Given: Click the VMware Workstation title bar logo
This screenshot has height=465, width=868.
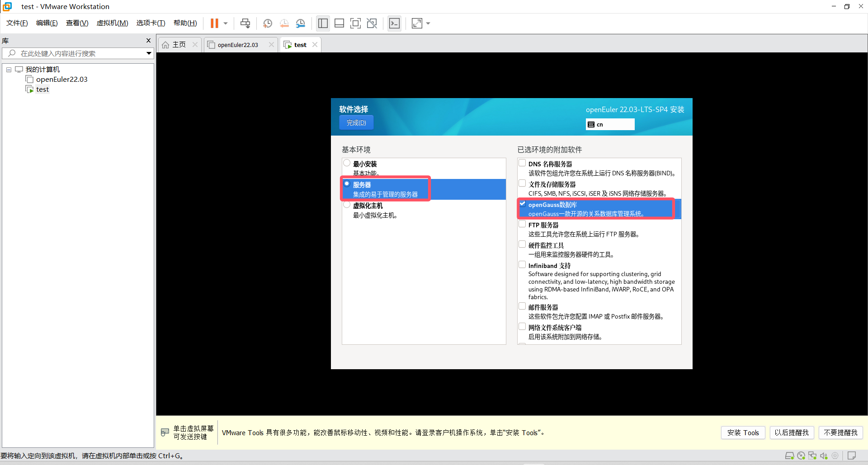Looking at the screenshot, I should click(x=7, y=6).
